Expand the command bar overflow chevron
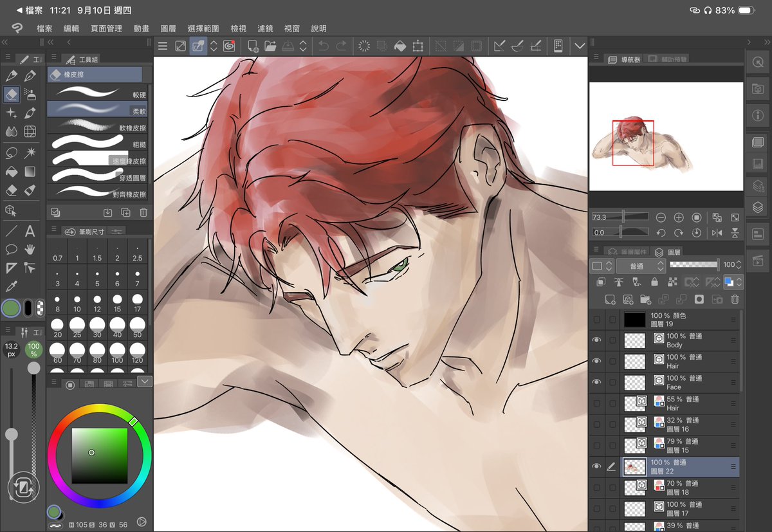772x532 pixels. pos(580,46)
